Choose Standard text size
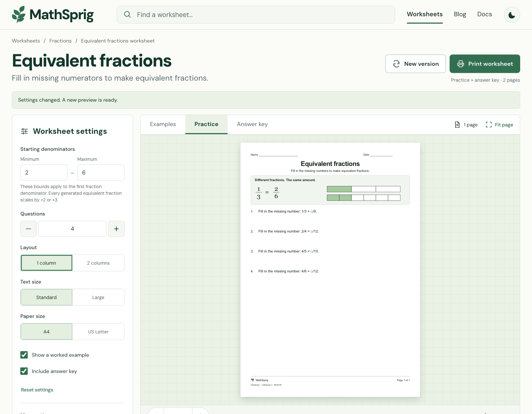 click(x=47, y=297)
